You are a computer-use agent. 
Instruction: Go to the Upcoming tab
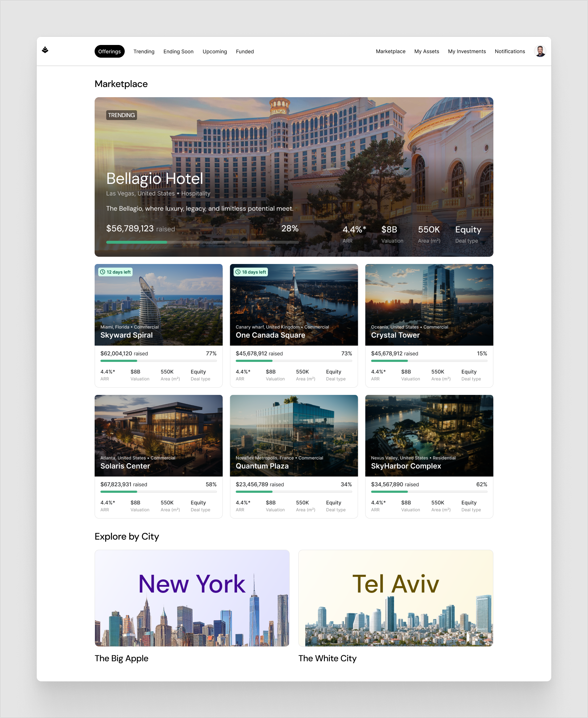point(215,51)
